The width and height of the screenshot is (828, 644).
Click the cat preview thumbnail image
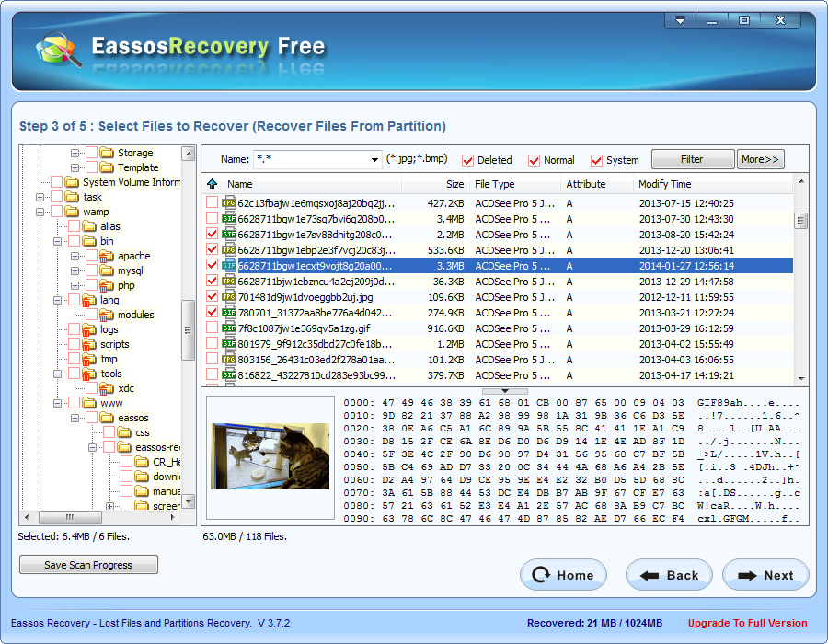(270, 456)
